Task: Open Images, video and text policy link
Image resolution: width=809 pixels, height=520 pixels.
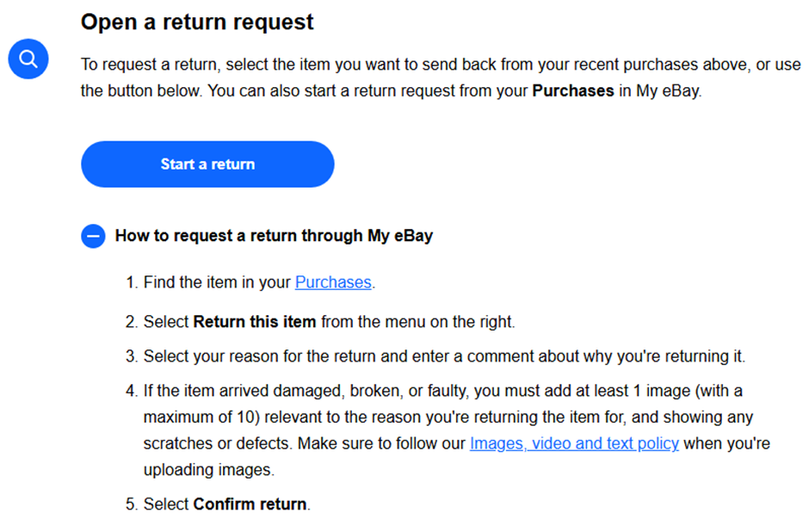Action: pyautogui.click(x=574, y=442)
